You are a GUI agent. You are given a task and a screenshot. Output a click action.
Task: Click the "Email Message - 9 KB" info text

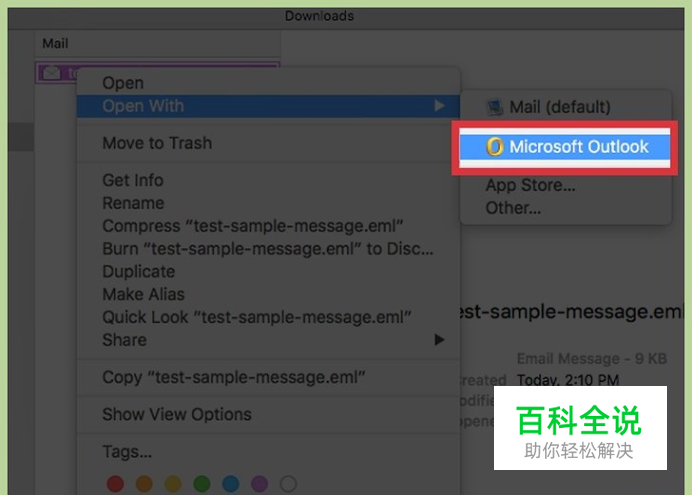tap(591, 359)
